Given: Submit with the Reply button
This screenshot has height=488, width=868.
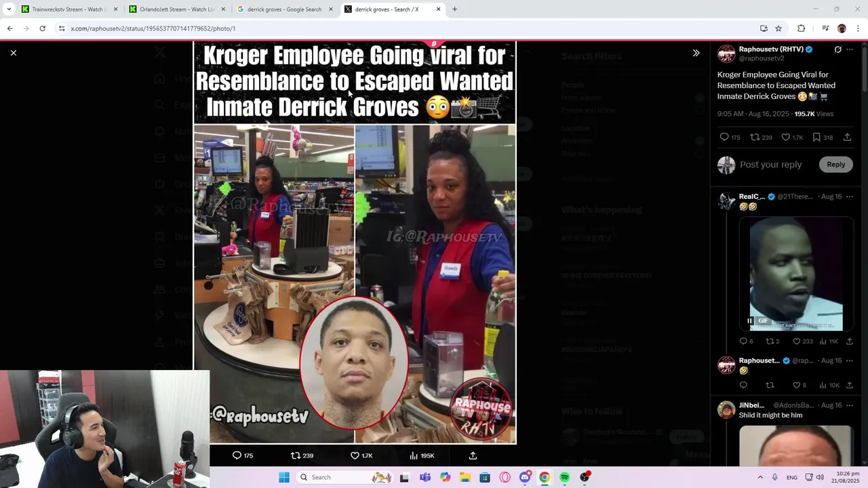Looking at the screenshot, I should pyautogui.click(x=835, y=165).
